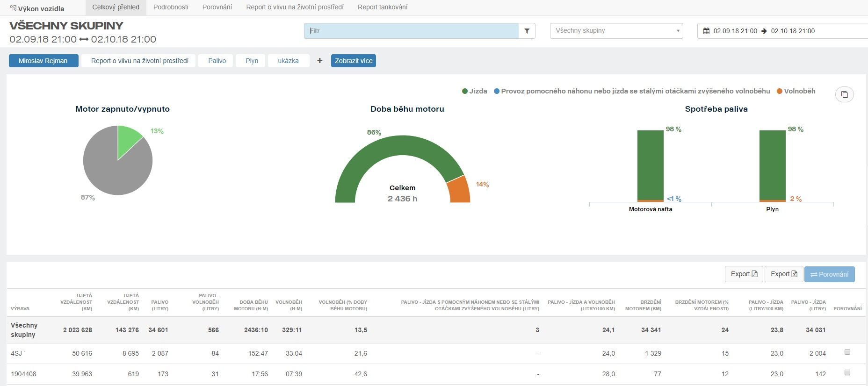The image size is (868, 386).
Task: Click the Celkem 2 436 h label
Action: 403,193
